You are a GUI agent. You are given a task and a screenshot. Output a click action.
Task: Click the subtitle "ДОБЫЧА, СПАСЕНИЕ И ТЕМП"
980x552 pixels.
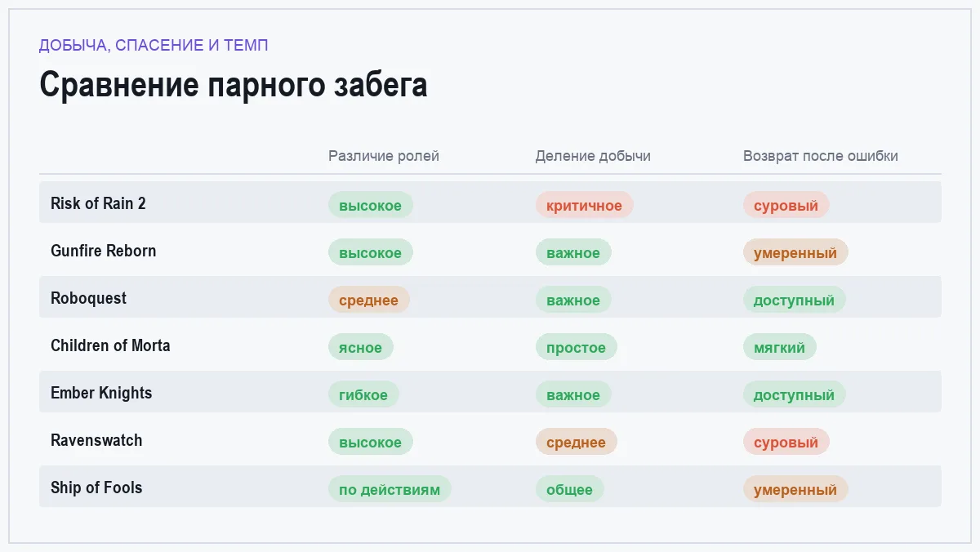point(154,46)
